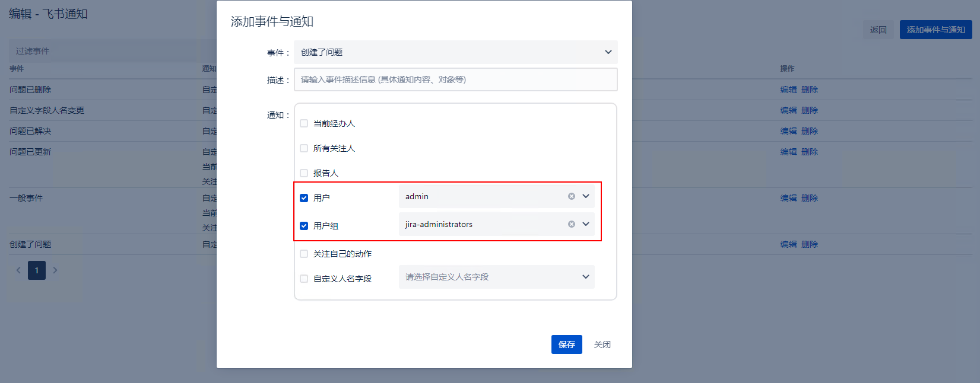This screenshot has height=383, width=980.
Task: Uncheck the 用户组 checkbox
Action: click(304, 226)
